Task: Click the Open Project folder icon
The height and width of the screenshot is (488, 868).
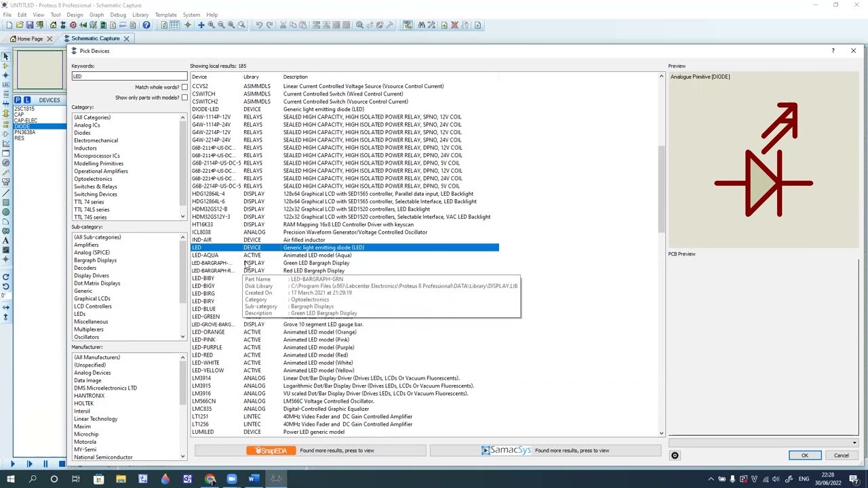Action: 19,25
